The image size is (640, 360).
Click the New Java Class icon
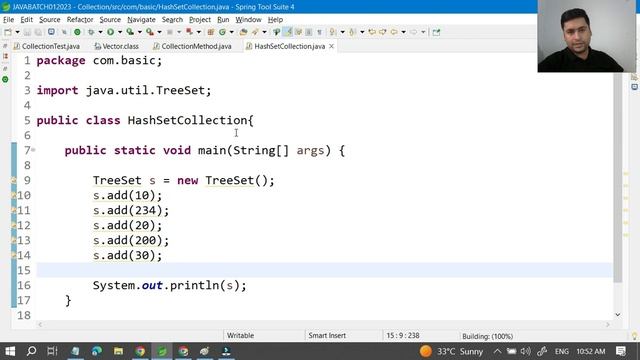222,32
